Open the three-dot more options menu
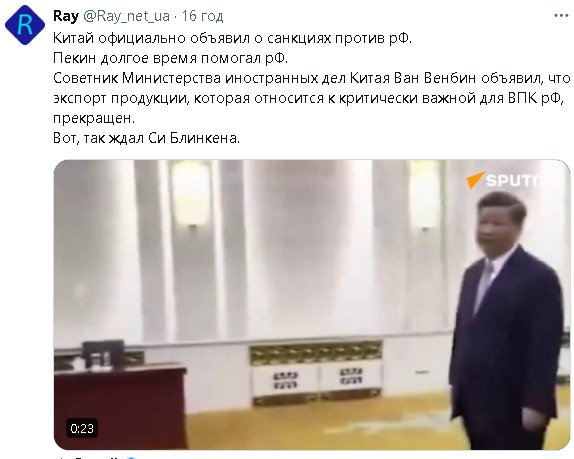 click(561, 16)
